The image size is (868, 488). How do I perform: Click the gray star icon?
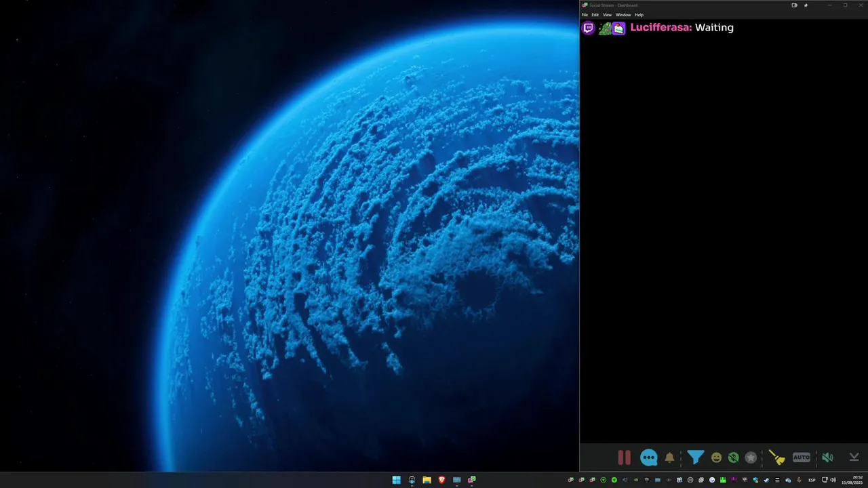tap(751, 457)
